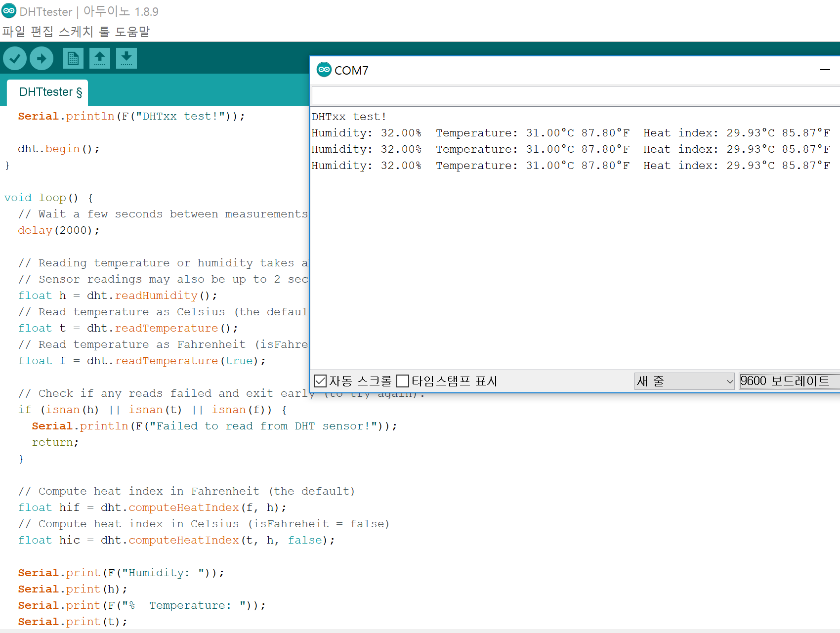
Task: Click the 'float f = dht.readTemperature(true);' line
Action: click(142, 361)
